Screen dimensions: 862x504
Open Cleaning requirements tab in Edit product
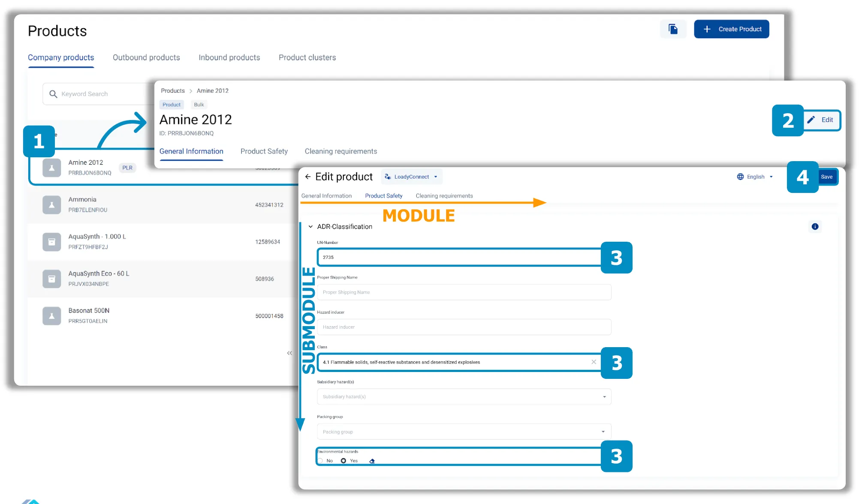(x=444, y=196)
